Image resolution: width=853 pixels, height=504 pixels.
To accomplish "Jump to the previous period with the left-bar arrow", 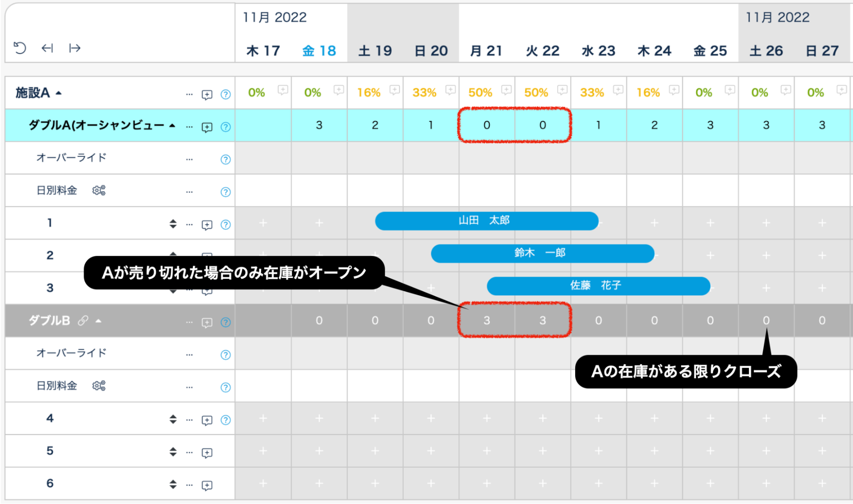I will 47,48.
